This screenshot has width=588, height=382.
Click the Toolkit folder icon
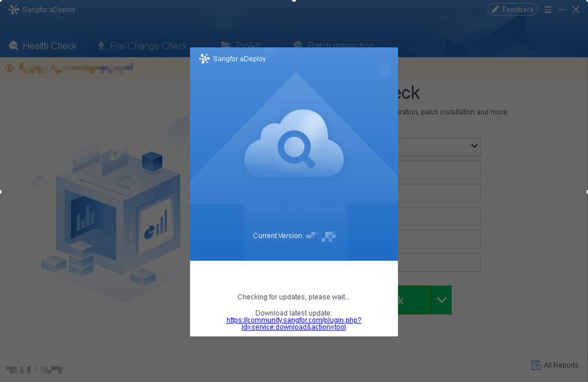[x=225, y=45]
